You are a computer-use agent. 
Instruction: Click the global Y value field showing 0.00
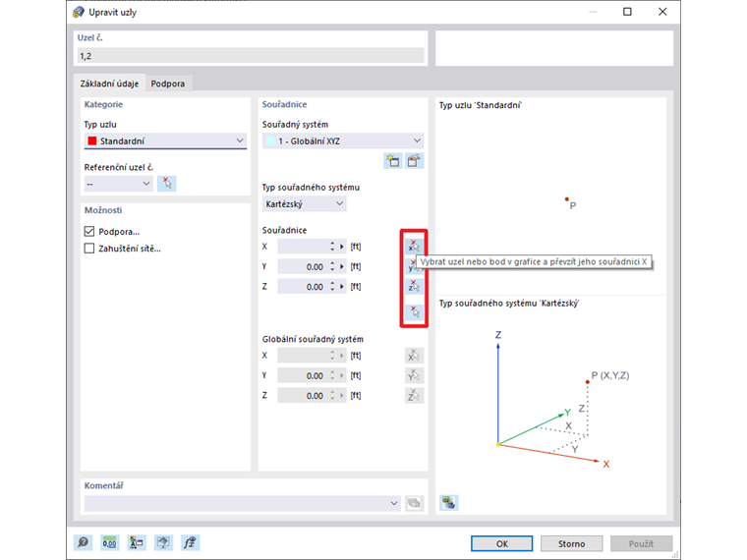(x=302, y=375)
